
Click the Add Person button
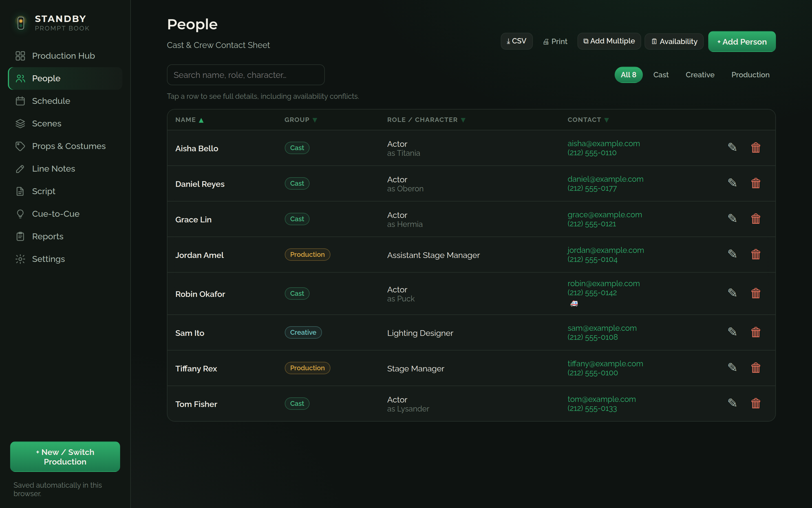tap(742, 42)
